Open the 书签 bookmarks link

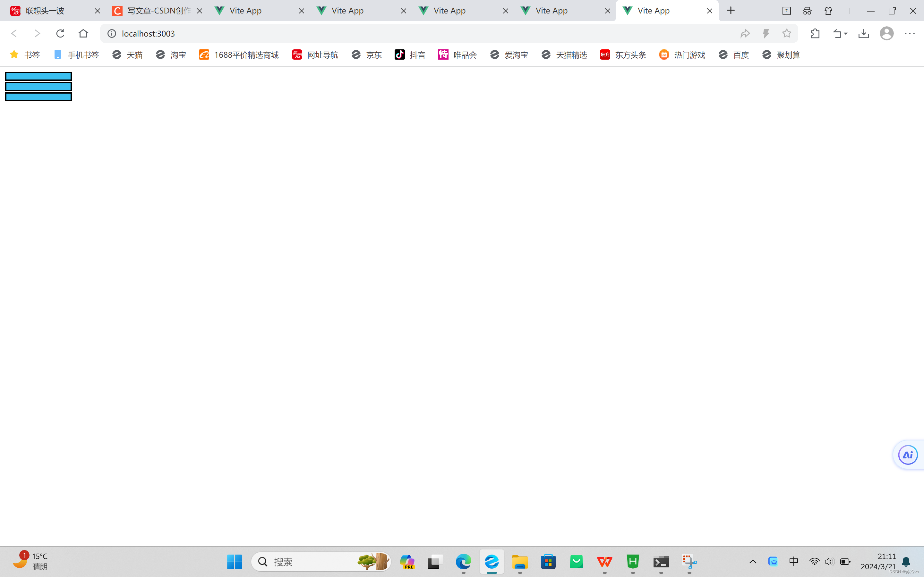tap(32, 54)
